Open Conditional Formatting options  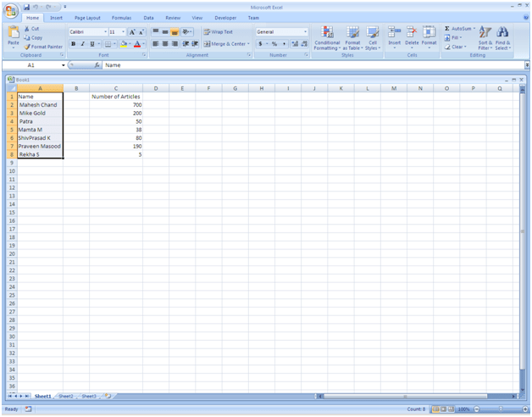pos(327,37)
